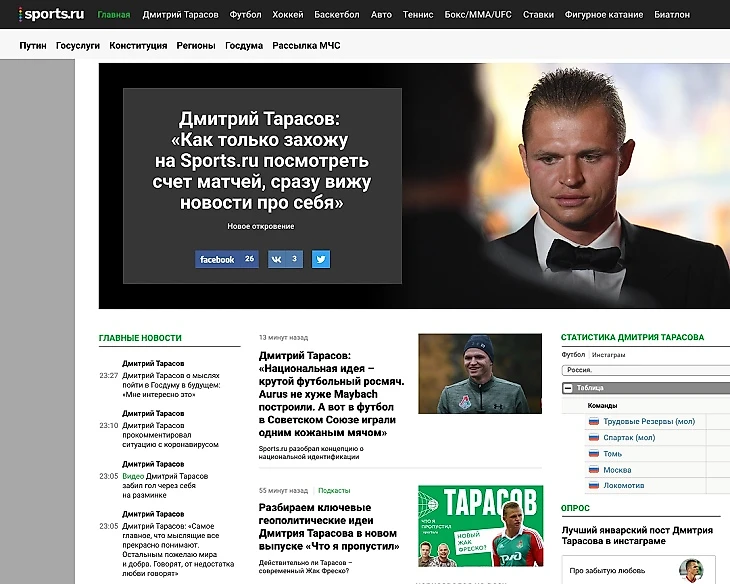
Task: Open the Конституция link in secondary bar
Action: [x=138, y=46]
